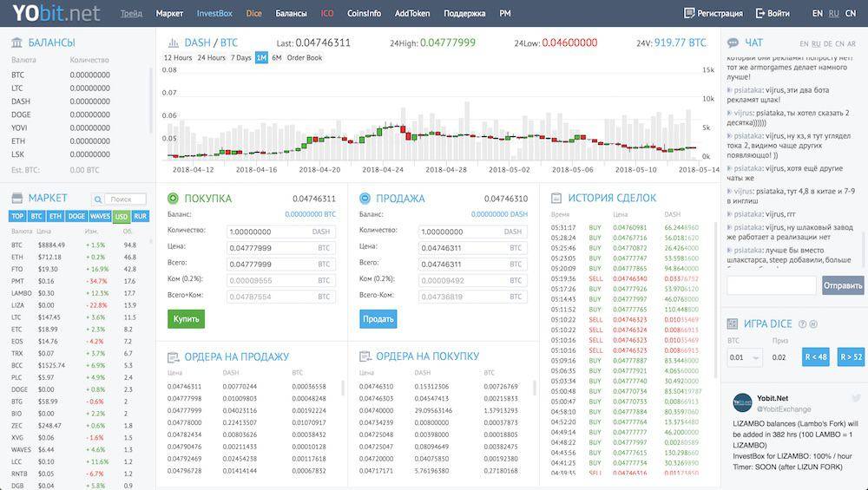Show the Order Book chart view

coord(304,58)
